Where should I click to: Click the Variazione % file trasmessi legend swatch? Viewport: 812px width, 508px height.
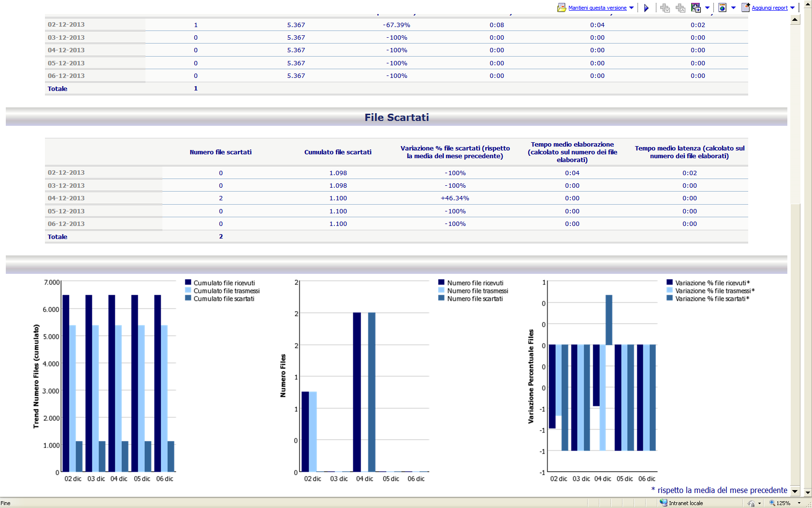point(669,290)
